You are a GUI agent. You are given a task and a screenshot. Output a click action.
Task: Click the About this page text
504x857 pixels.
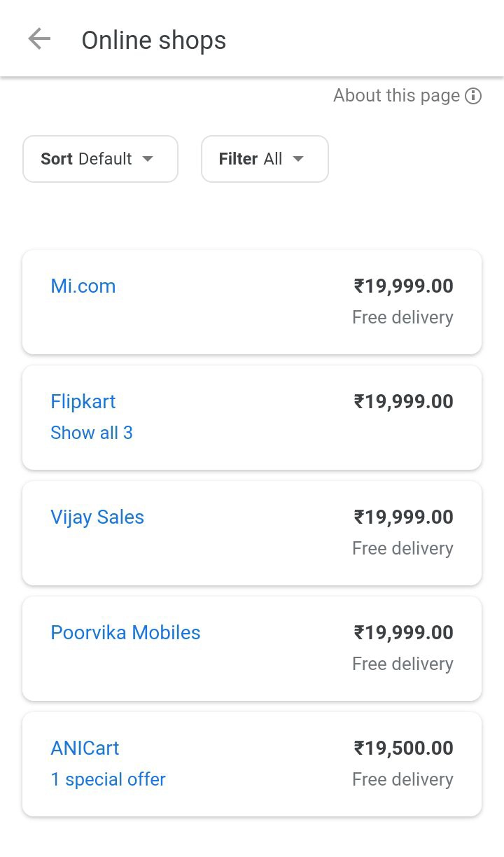396,96
